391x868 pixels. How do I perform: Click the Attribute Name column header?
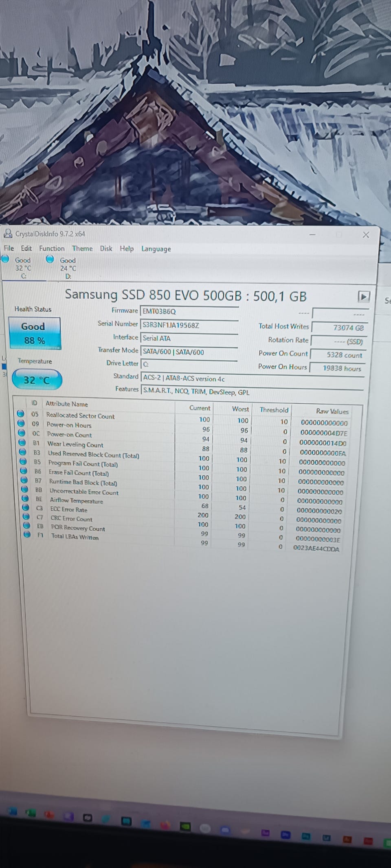67,404
